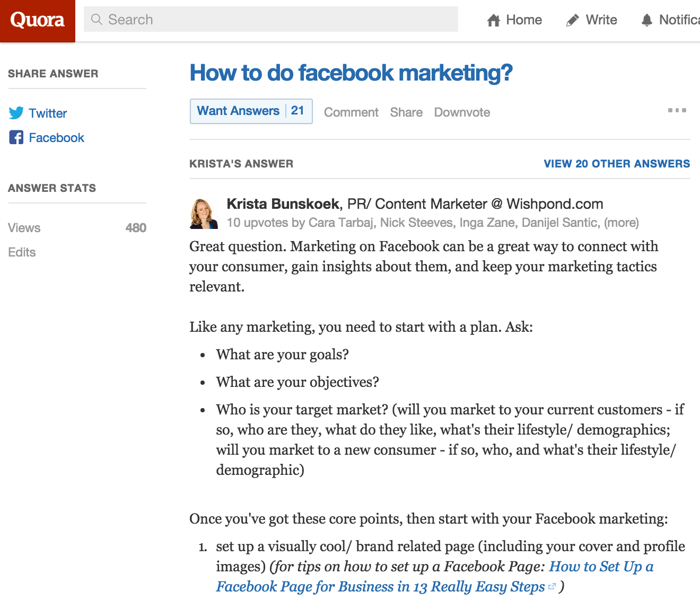Open the answer options ellipsis menu
Image resolution: width=700 pixels, height=601 pixels.
(677, 110)
